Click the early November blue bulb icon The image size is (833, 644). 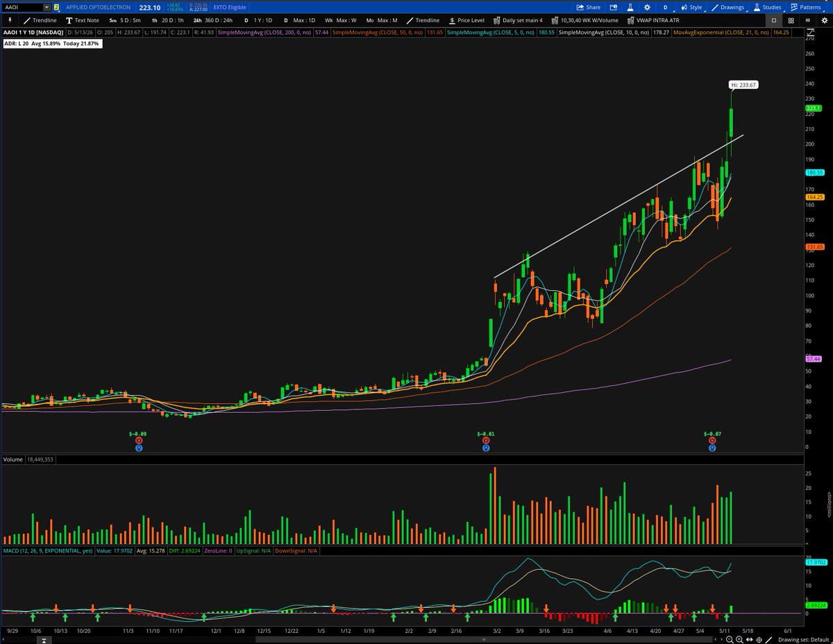pos(138,448)
